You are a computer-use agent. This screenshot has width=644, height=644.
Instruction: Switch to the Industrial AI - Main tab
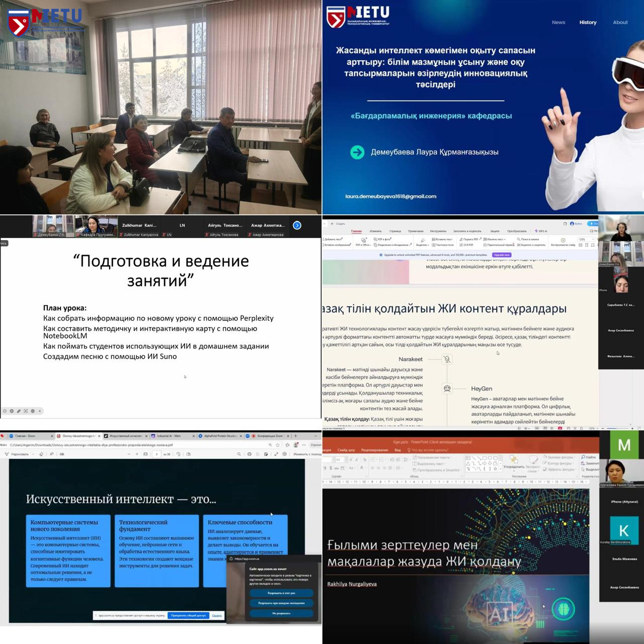[x=171, y=436]
